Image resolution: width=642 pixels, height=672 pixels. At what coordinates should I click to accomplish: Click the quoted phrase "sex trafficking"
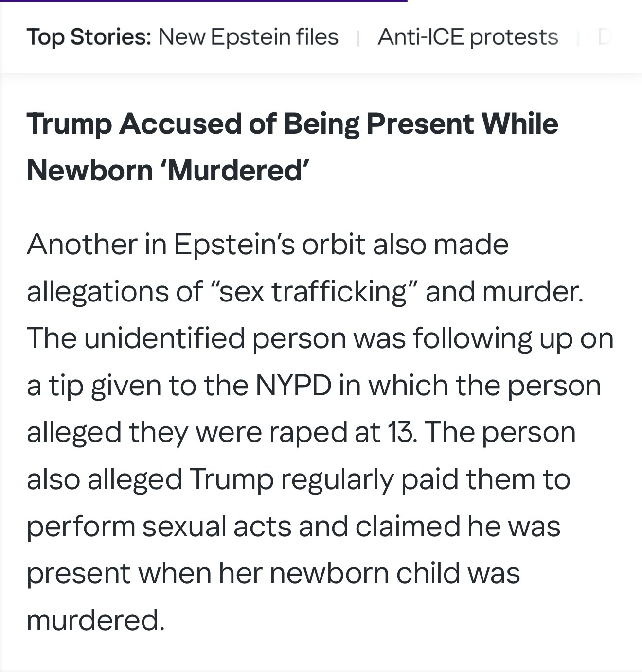[x=313, y=292]
